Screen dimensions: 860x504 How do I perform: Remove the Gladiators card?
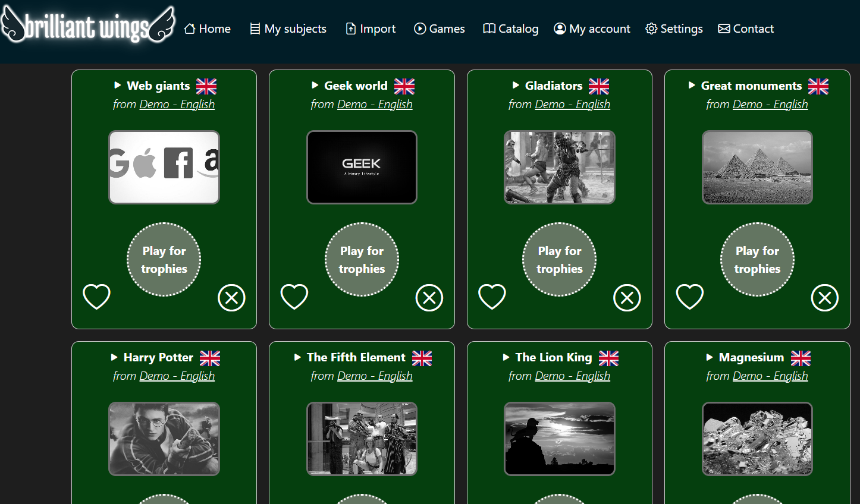pyautogui.click(x=627, y=298)
